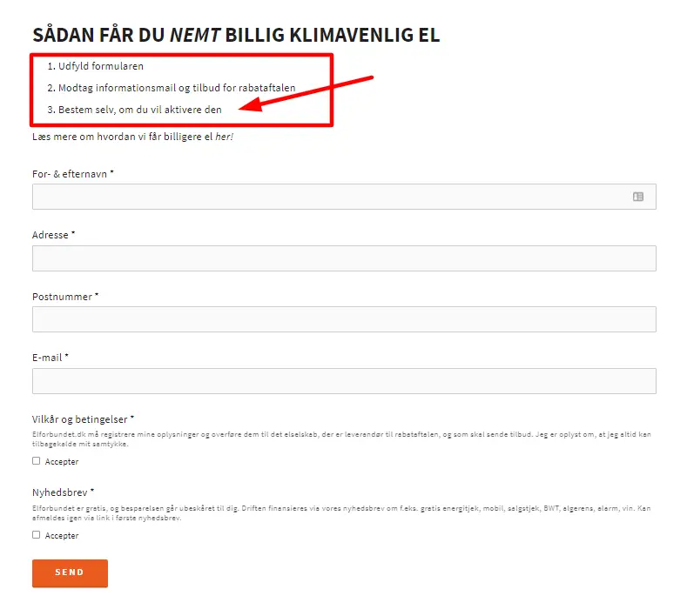This screenshot has width=687, height=616.
Task: Submit the form with SEND button
Action: tap(71, 573)
